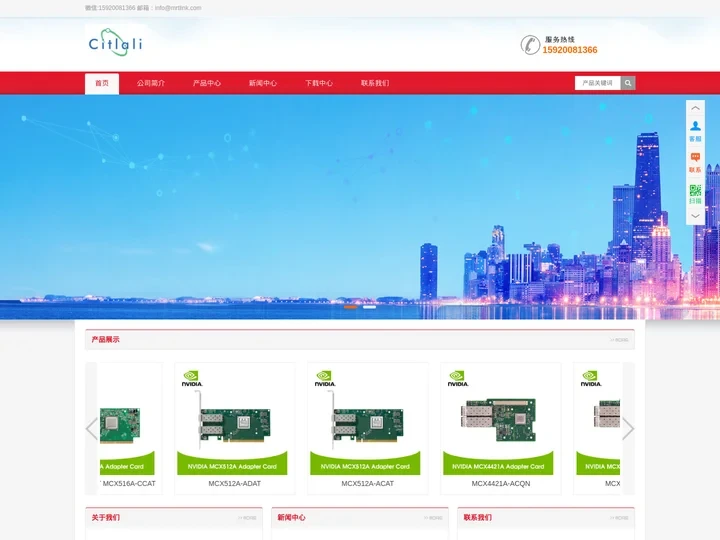Screen dimensions: 720x540
Task: Open the 联系我们 menu item
Action: click(x=375, y=83)
